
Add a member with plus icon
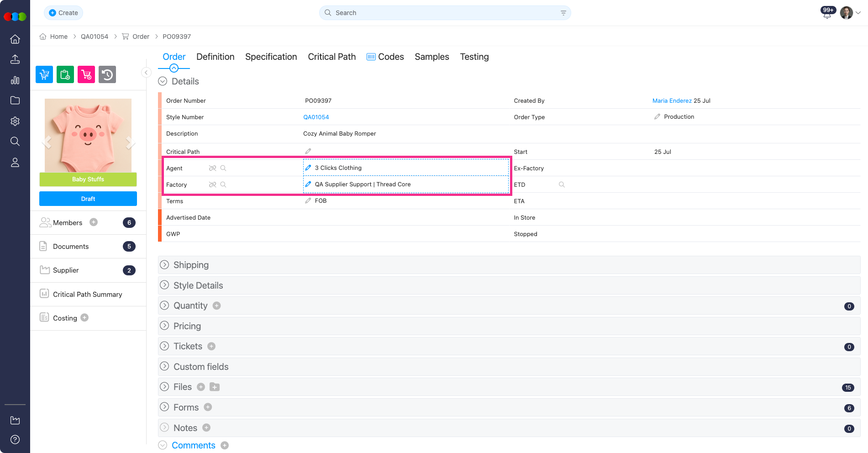(94, 222)
